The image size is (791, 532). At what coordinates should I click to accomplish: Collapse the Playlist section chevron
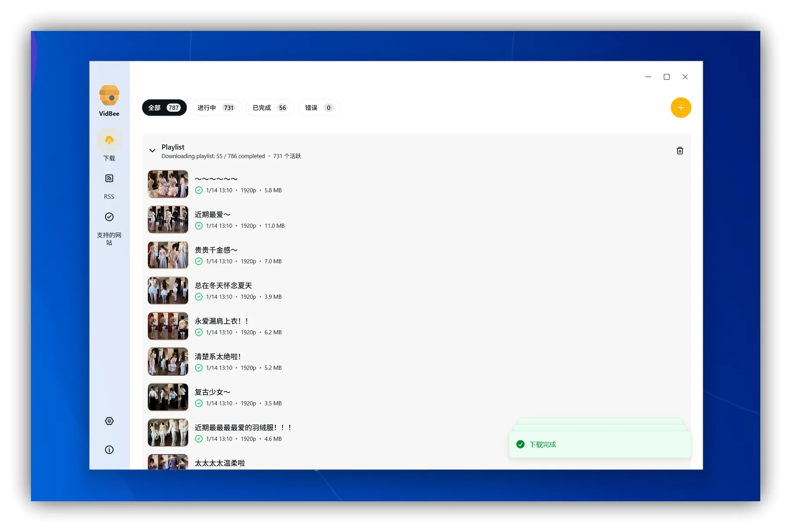point(152,151)
